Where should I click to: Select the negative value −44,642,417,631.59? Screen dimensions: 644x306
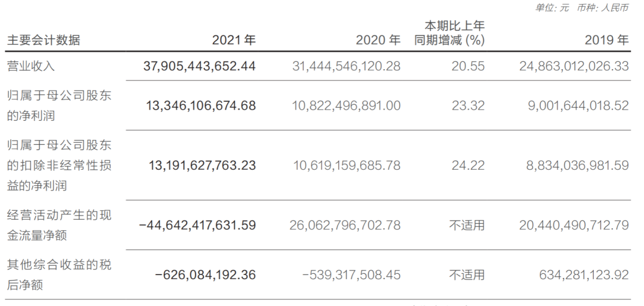(x=197, y=226)
